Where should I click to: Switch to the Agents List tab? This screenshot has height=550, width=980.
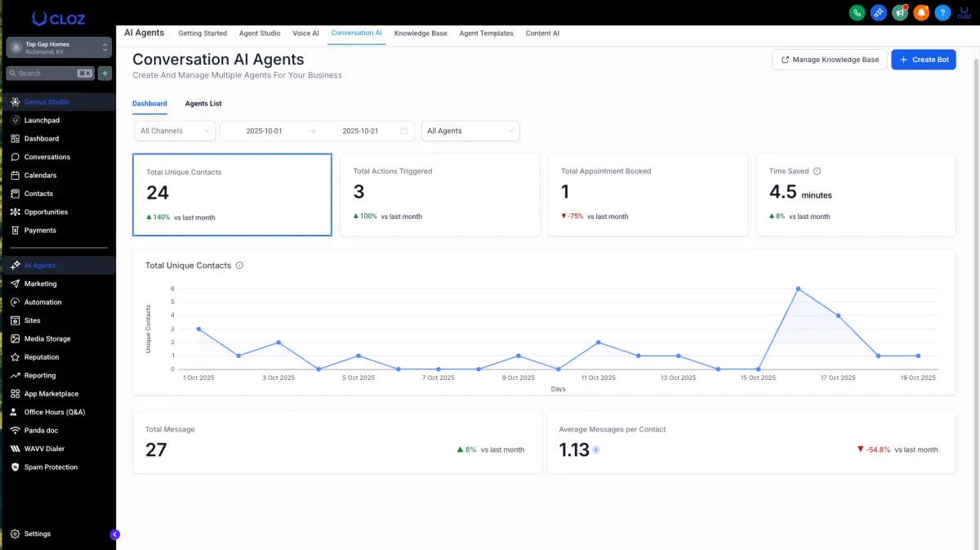(x=203, y=104)
